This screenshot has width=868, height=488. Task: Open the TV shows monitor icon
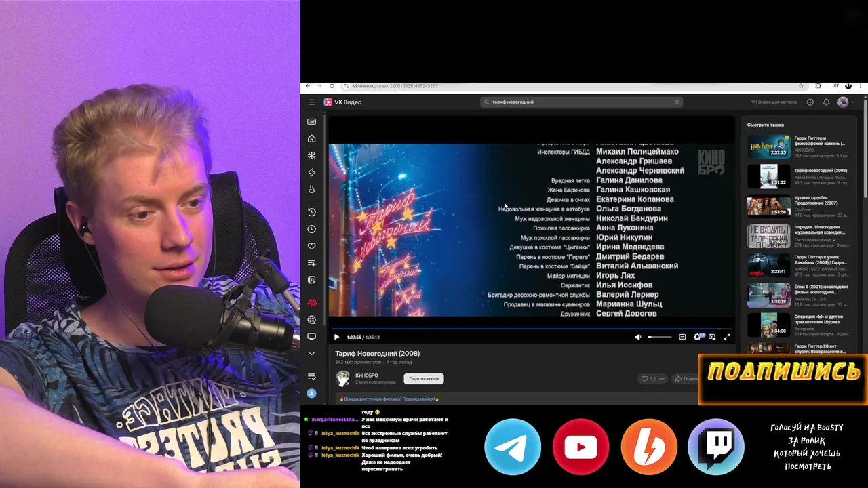click(311, 337)
